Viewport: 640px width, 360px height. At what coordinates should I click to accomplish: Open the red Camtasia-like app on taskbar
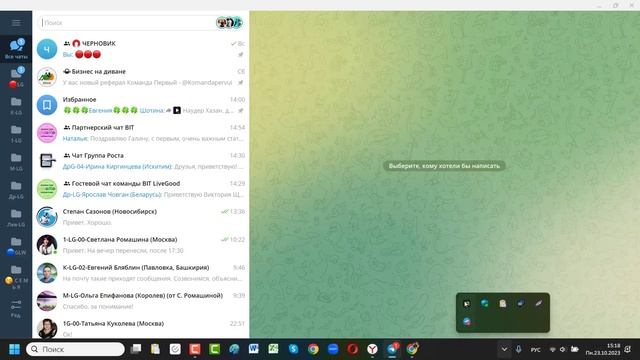point(195,349)
